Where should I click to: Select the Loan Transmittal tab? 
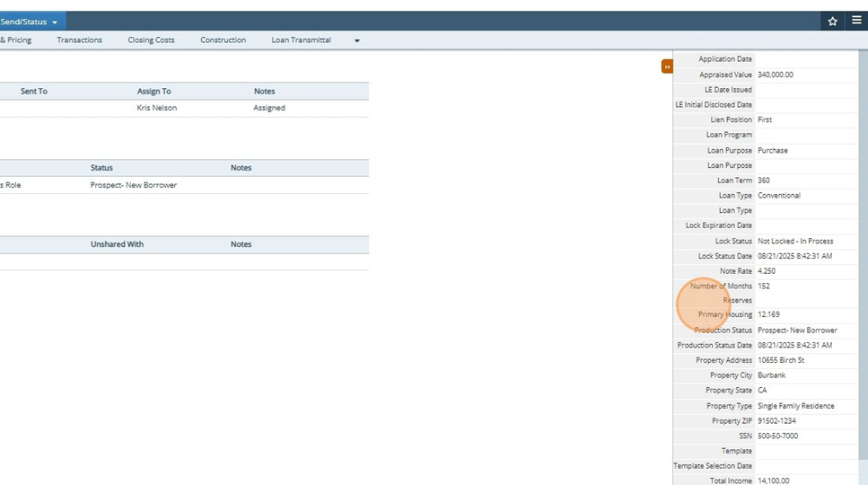[301, 40]
